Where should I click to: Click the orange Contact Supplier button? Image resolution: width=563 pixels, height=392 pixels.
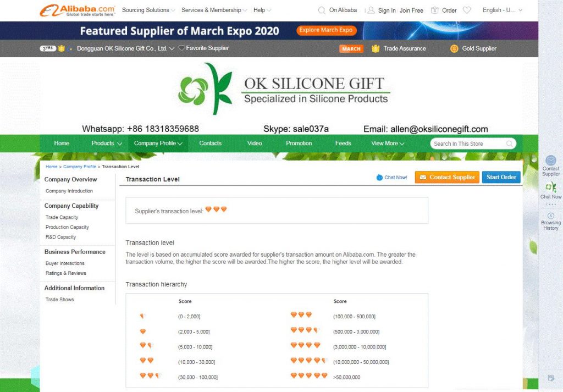447,178
